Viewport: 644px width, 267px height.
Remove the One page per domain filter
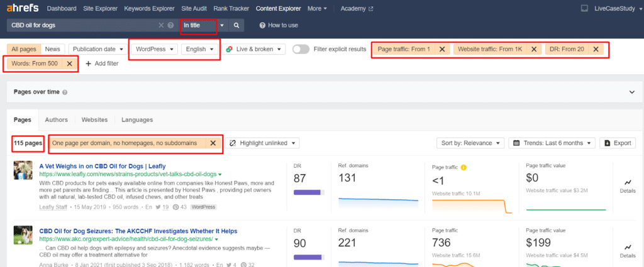coord(213,143)
